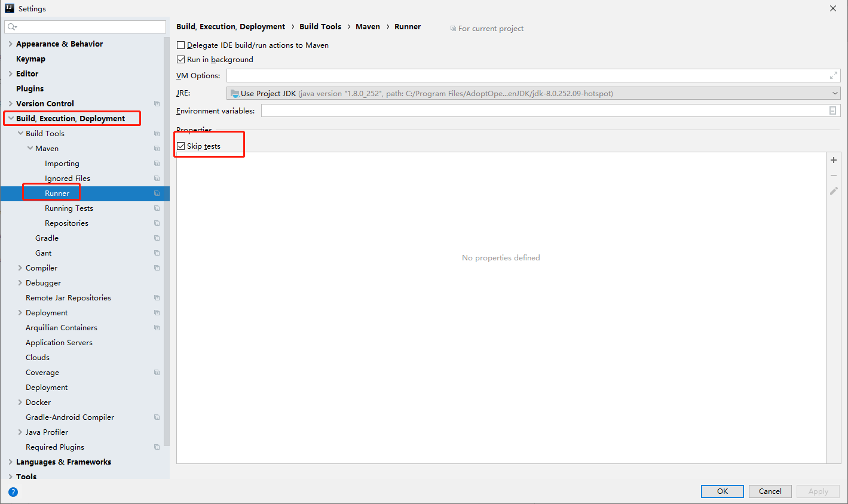Click the project-level icon beside Repositories
The width and height of the screenshot is (848, 504).
[x=157, y=223]
